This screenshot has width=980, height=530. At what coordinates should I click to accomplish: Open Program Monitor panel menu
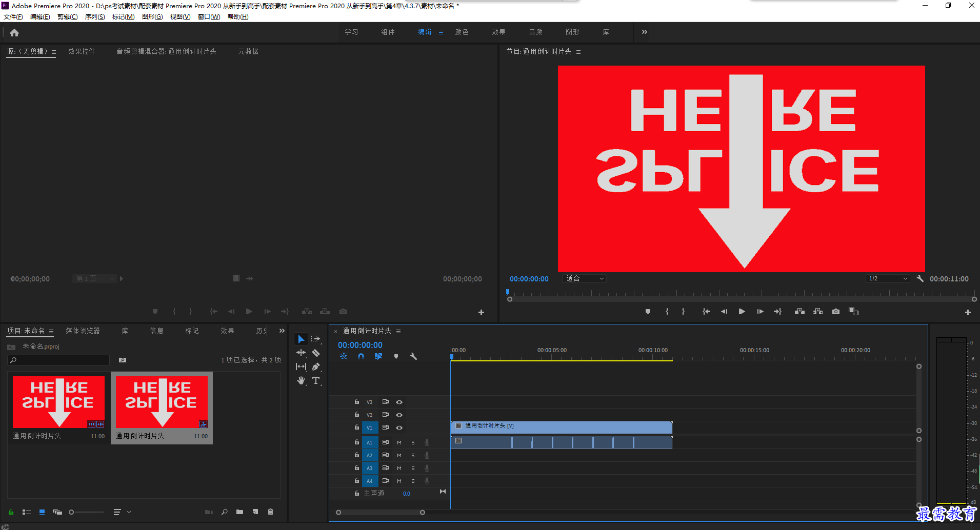[x=578, y=52]
